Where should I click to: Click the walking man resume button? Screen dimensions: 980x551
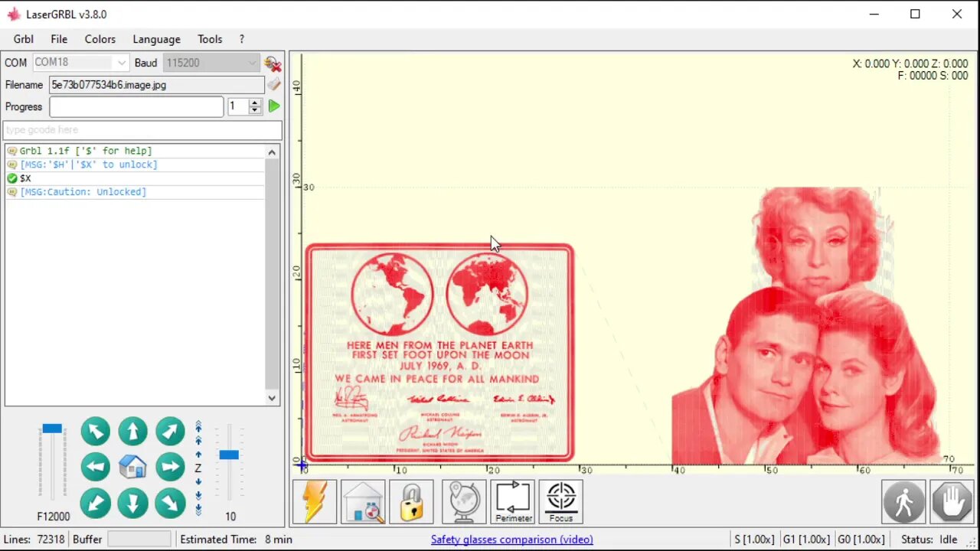click(x=903, y=502)
